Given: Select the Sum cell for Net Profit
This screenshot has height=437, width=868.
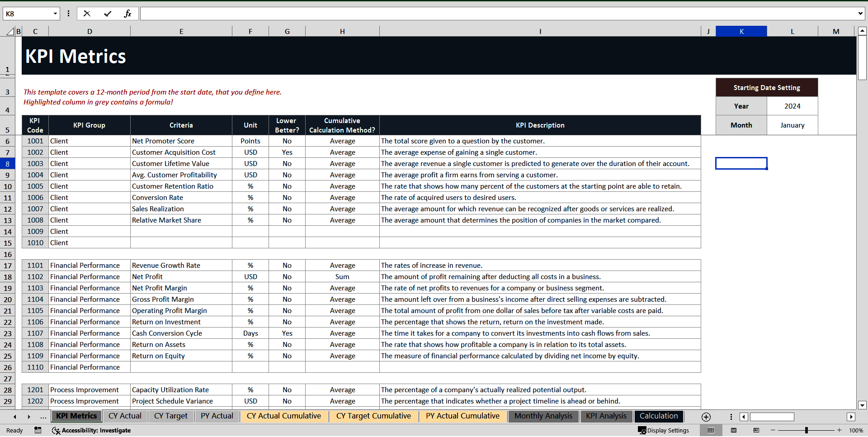Looking at the screenshot, I should pyautogui.click(x=342, y=277).
